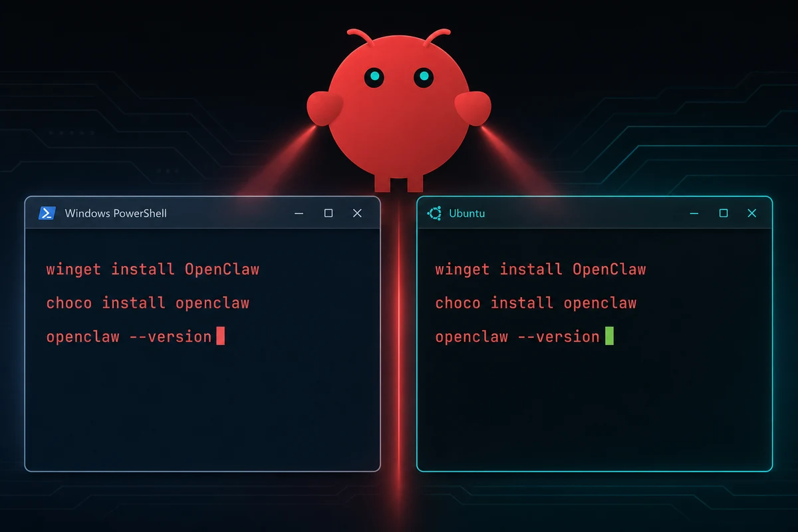This screenshot has width=798, height=532.
Task: Click the green cursor block in the Ubuntu window
Action: (x=609, y=336)
